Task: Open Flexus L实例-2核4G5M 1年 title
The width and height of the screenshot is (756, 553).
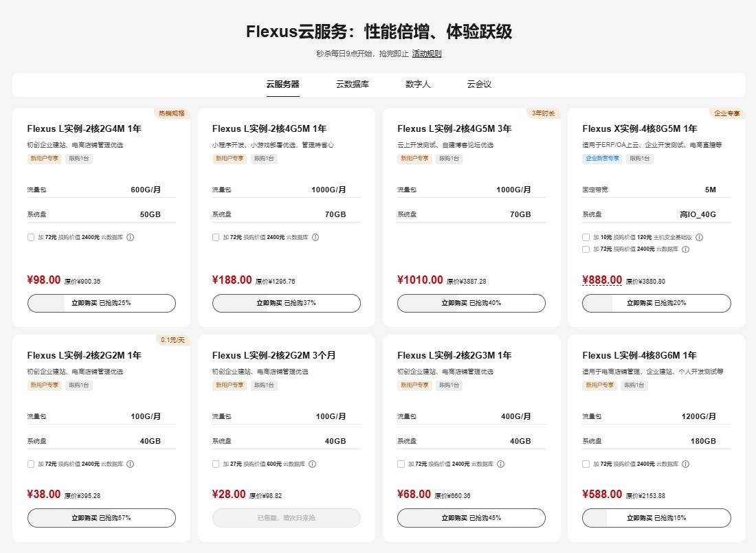Action: [269, 128]
